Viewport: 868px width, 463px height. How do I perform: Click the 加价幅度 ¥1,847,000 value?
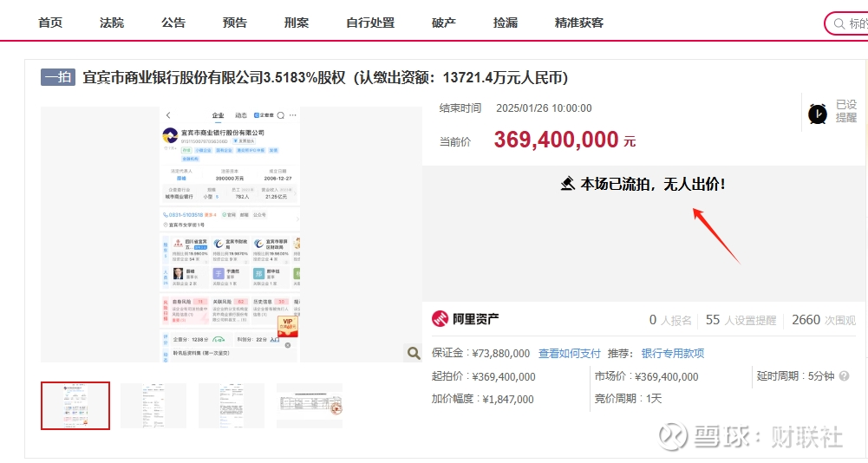pos(508,400)
